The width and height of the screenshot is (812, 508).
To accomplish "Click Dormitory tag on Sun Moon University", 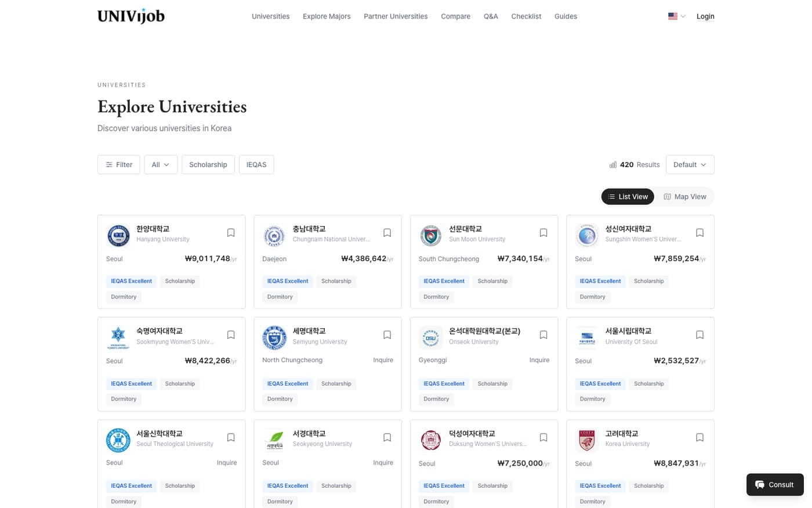I will click(x=436, y=297).
